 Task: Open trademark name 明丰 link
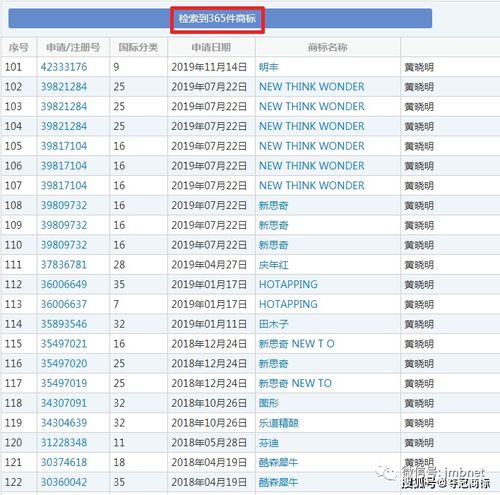click(269, 67)
